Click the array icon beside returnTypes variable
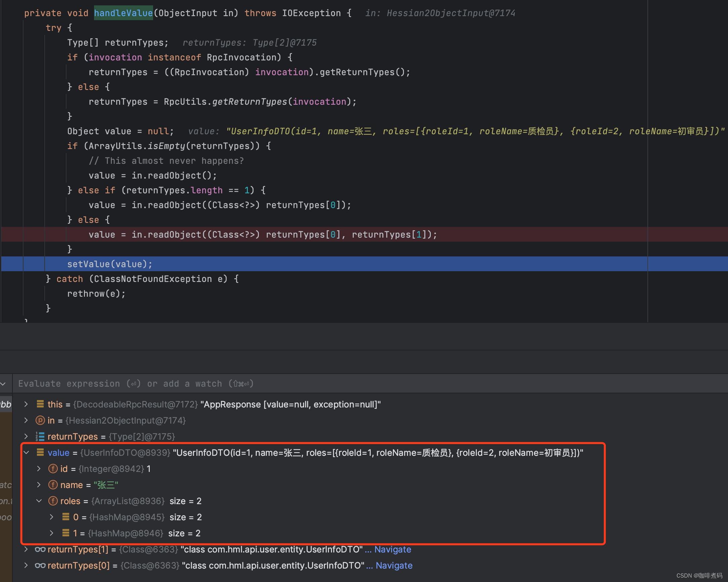The height and width of the screenshot is (582, 728). point(40,436)
